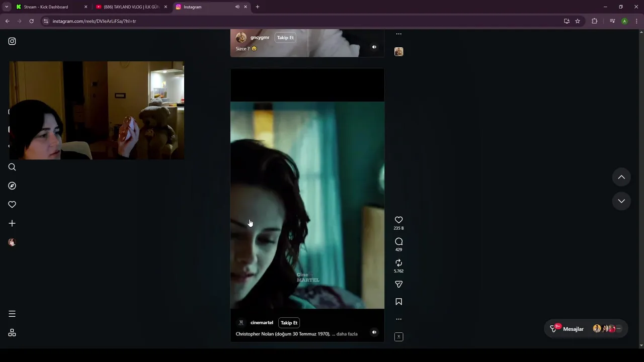644x362 pixels.
Task: Mute the cinemartel reel audio
Action: coord(374,332)
